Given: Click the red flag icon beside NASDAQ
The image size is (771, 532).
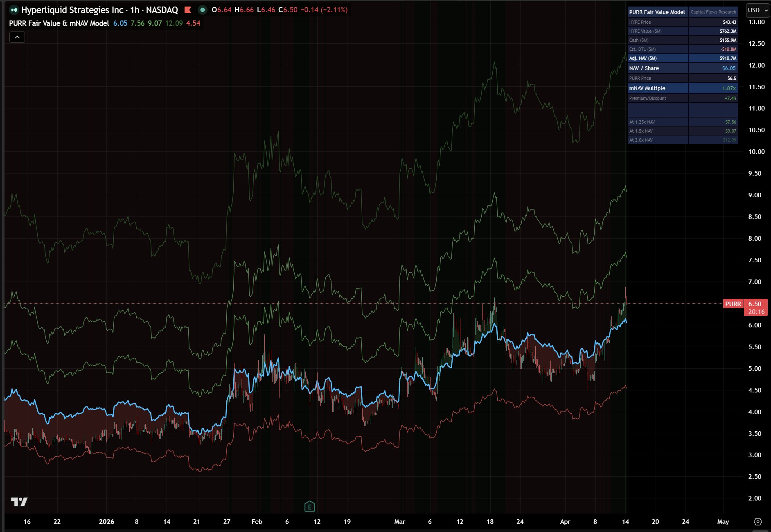Looking at the screenshot, I should [188, 10].
